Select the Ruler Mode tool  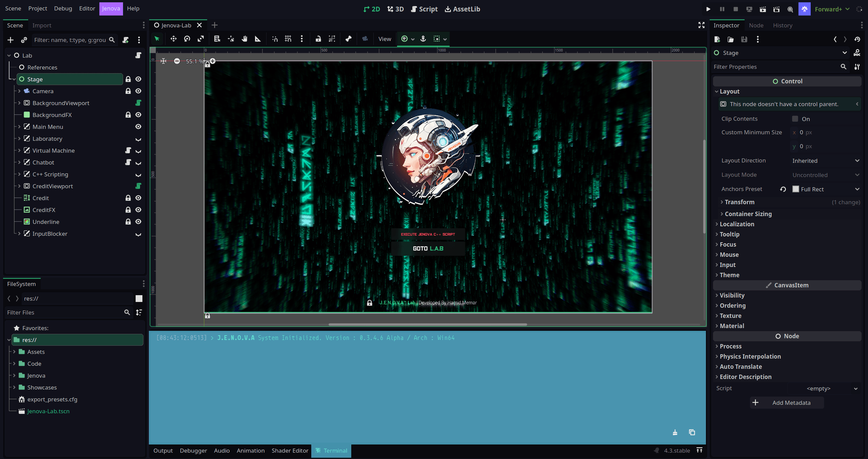[258, 39]
